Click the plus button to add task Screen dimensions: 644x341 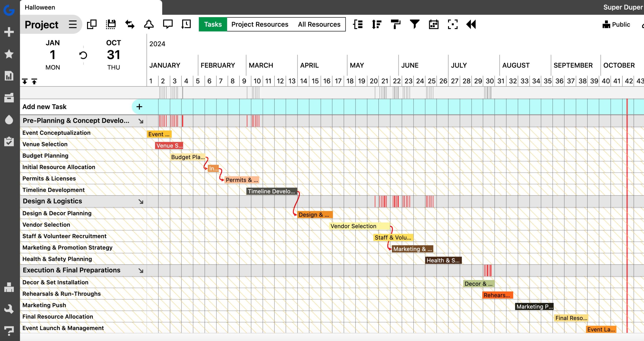pyautogui.click(x=139, y=107)
